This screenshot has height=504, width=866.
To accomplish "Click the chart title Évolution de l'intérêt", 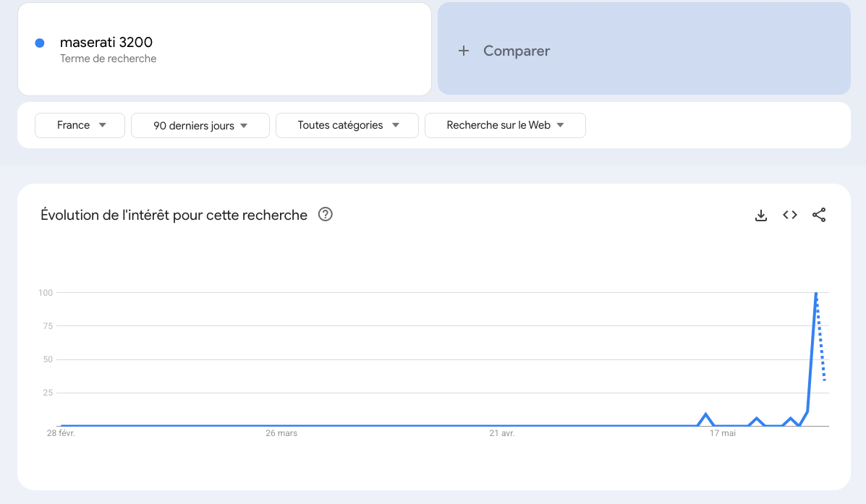I will coord(174,215).
